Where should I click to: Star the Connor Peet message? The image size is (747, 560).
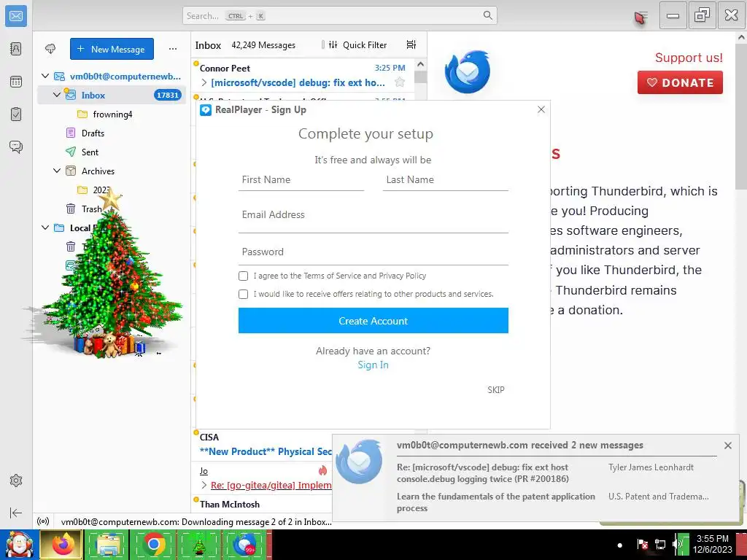click(x=400, y=82)
